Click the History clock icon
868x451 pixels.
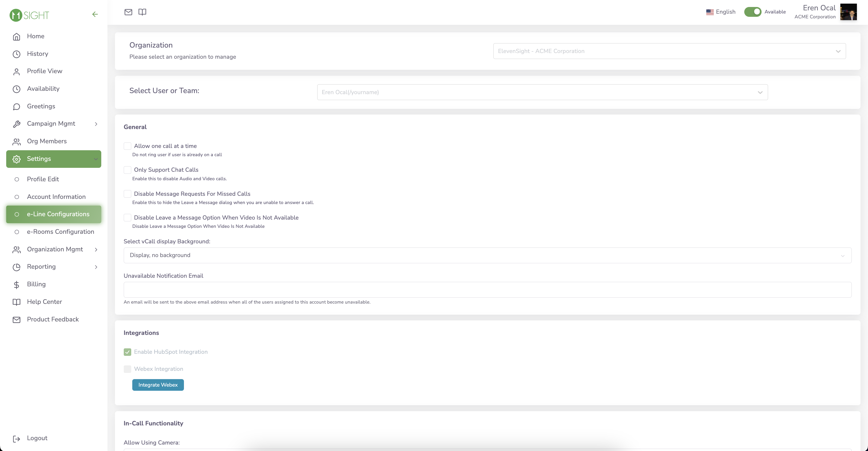[17, 54]
